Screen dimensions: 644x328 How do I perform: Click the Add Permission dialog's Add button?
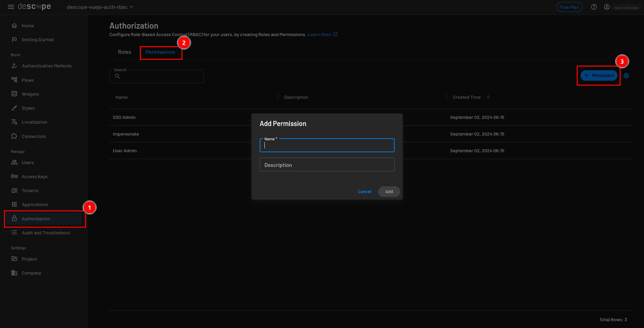pos(389,191)
